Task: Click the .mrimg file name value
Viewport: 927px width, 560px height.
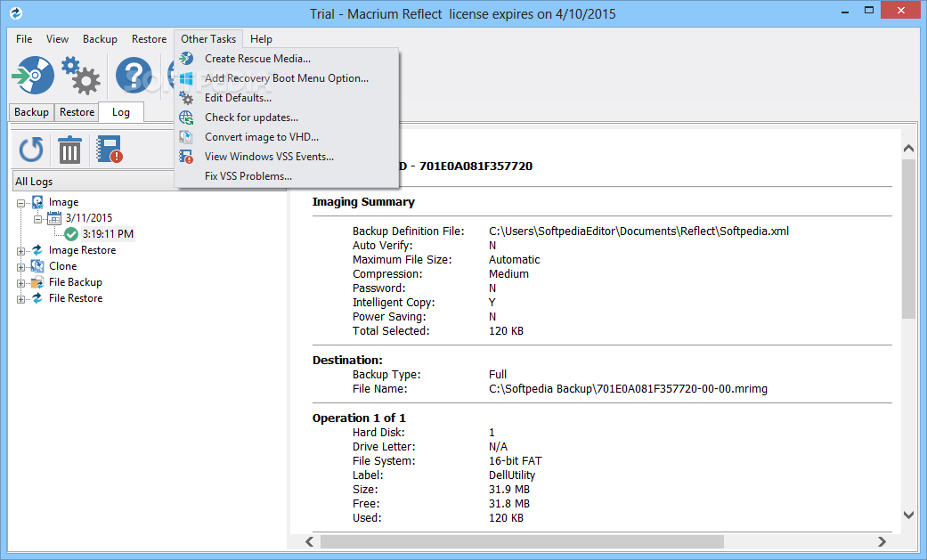Action: click(x=628, y=389)
